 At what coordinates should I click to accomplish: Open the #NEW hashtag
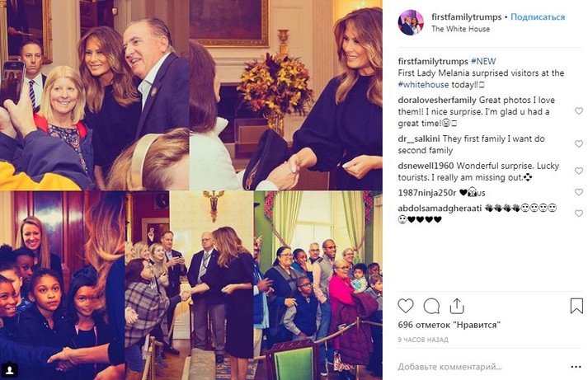click(x=482, y=62)
